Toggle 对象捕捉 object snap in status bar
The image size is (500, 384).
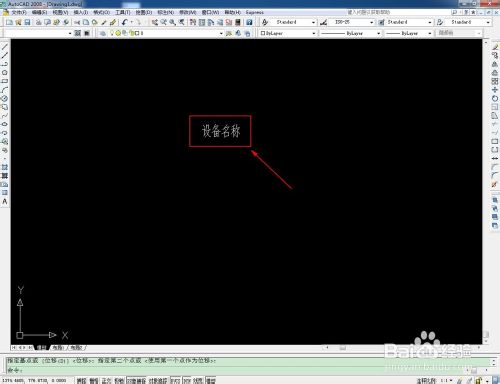[136, 380]
